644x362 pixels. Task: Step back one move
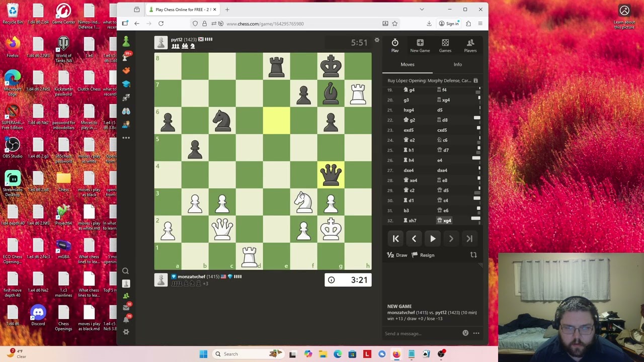pos(414,239)
